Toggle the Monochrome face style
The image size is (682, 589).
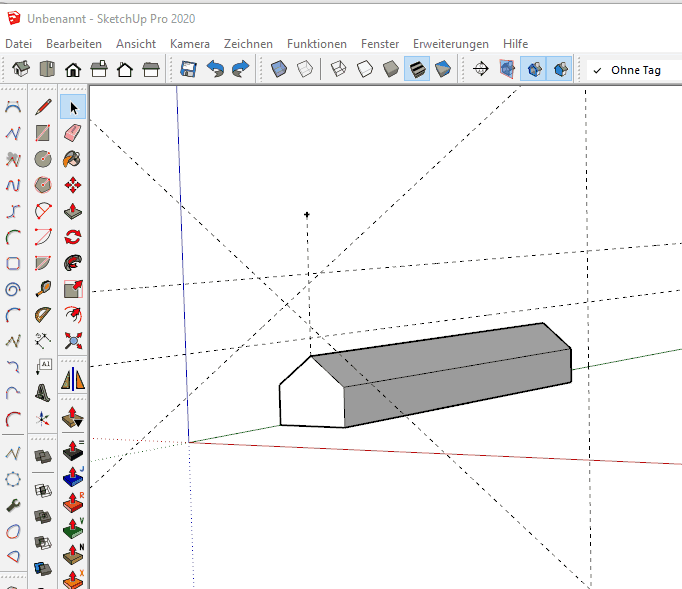coord(443,69)
